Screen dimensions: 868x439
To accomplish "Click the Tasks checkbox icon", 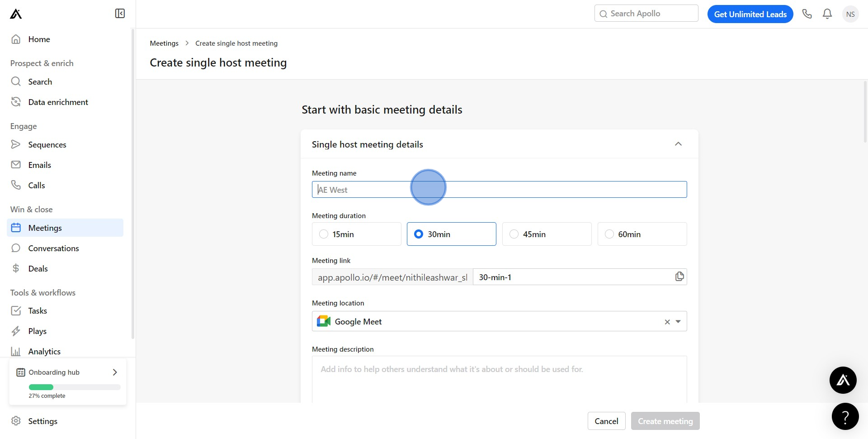I will click(x=16, y=310).
